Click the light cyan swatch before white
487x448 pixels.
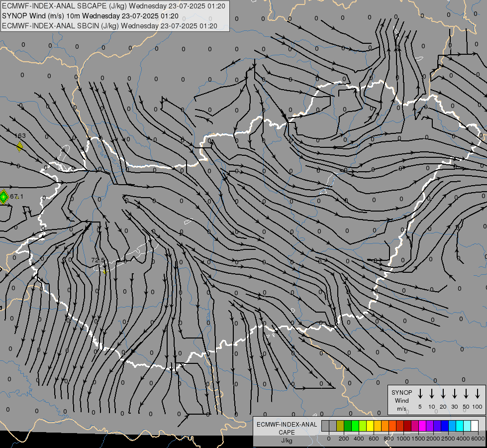(x=467, y=426)
